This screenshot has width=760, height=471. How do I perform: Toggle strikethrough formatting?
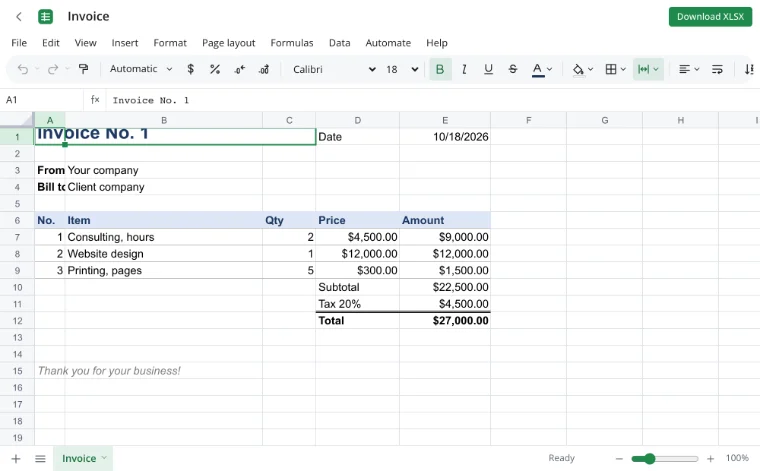click(513, 69)
